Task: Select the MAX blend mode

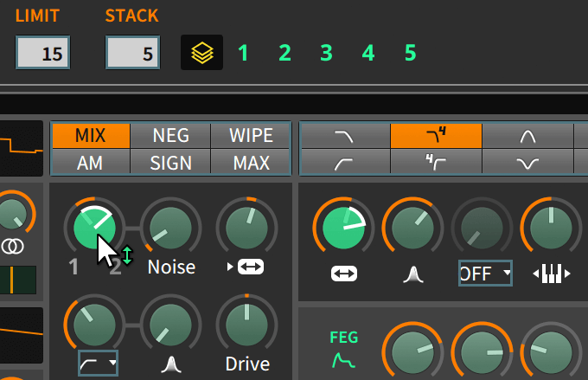Action: 251,162
